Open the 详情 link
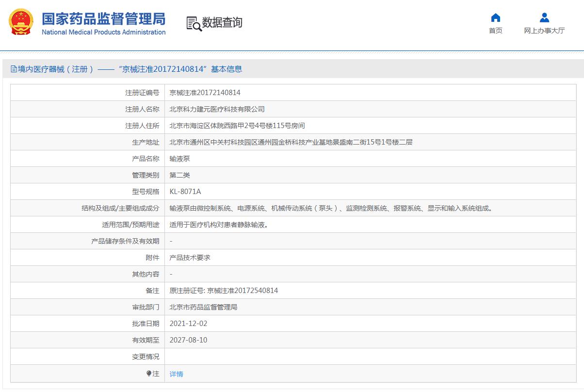 tap(177, 374)
